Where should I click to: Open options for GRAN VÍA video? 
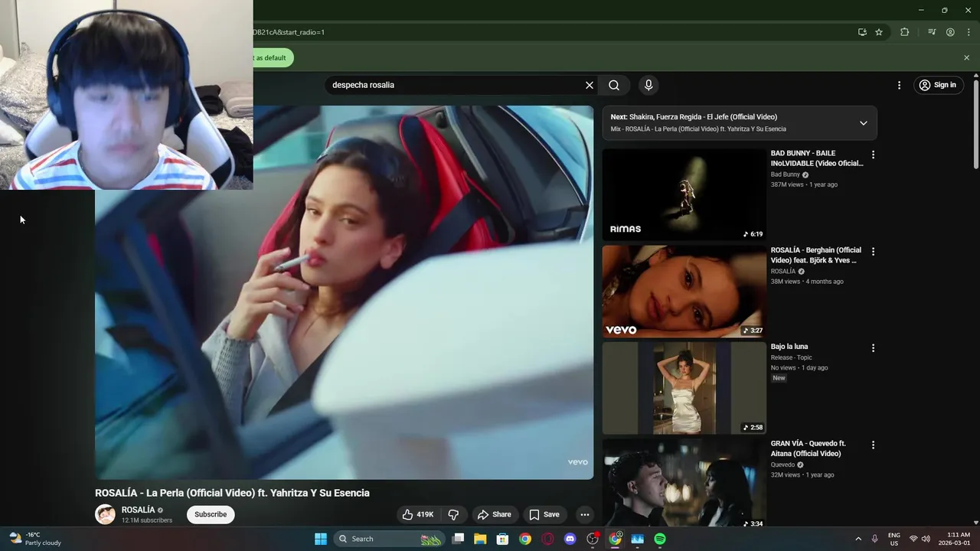[873, 445]
